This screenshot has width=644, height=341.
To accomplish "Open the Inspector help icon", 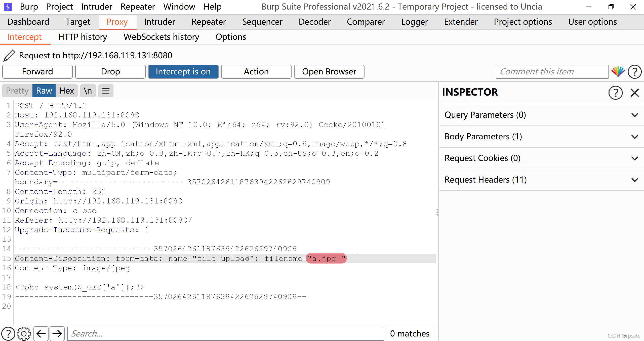I will [615, 93].
